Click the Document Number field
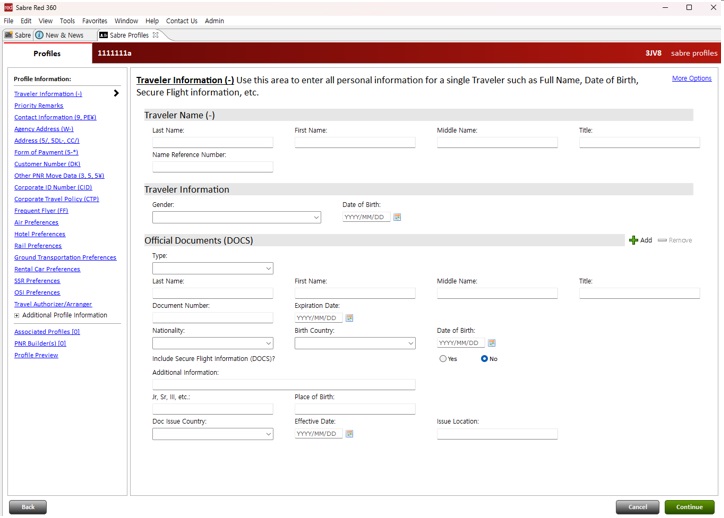 point(213,318)
